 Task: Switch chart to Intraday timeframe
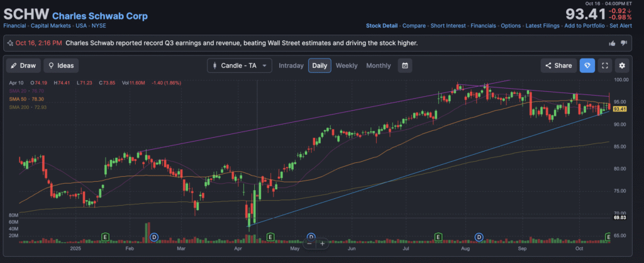click(x=291, y=65)
